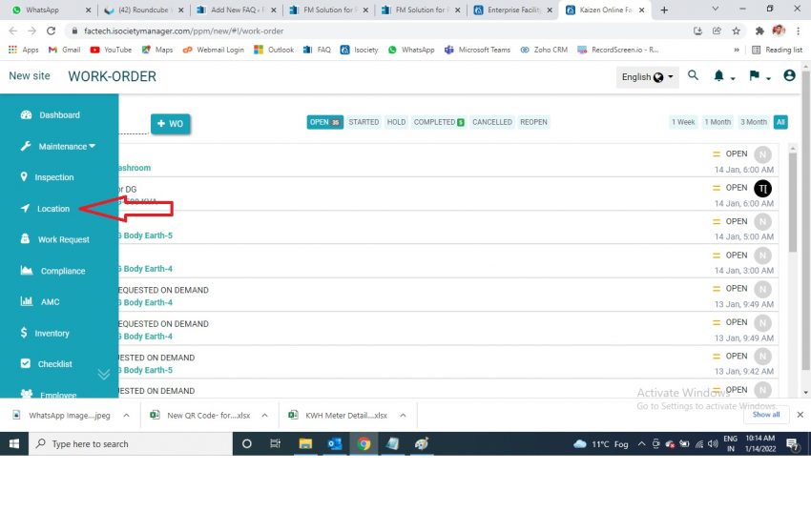This screenshot has width=811, height=532.
Task: Open options for KWH Meter Detail download
Action: [x=403, y=415]
